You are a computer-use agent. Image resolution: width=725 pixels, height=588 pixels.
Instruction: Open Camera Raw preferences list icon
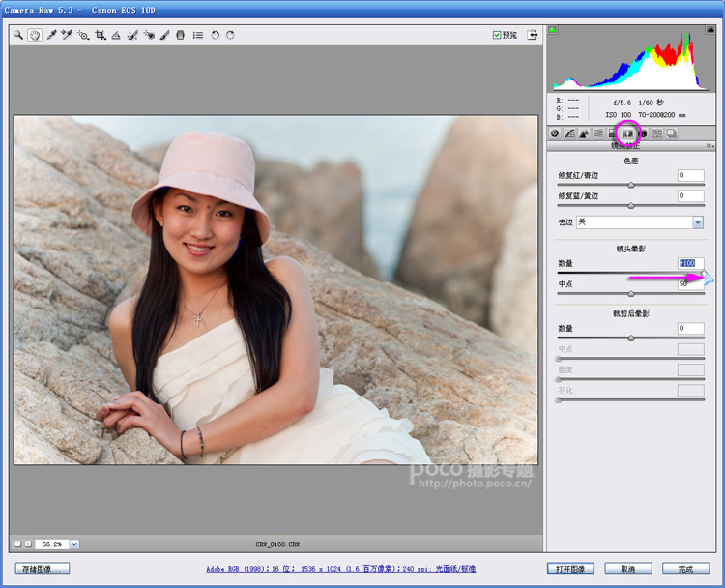(198, 35)
